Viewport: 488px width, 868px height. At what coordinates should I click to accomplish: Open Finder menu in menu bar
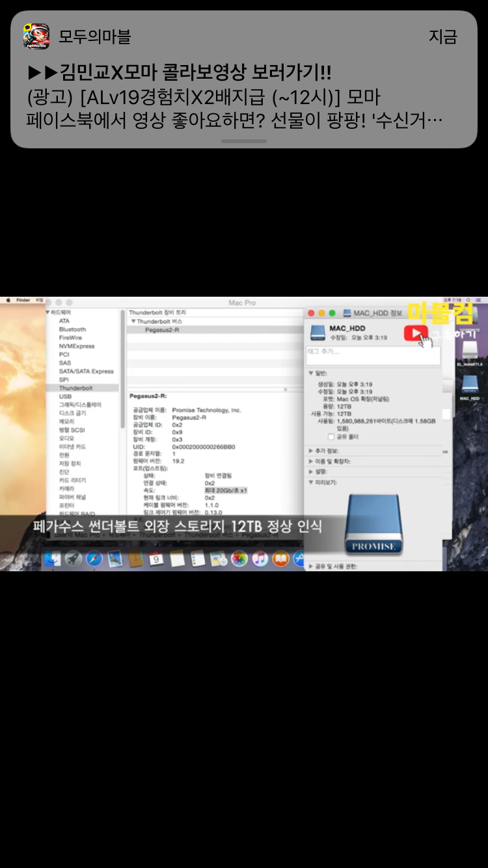coord(23,301)
